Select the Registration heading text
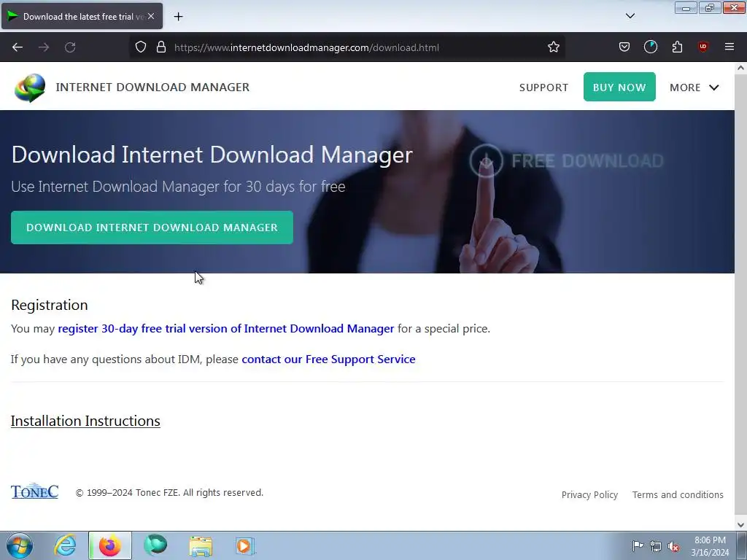The height and width of the screenshot is (560, 747). pyautogui.click(x=50, y=305)
